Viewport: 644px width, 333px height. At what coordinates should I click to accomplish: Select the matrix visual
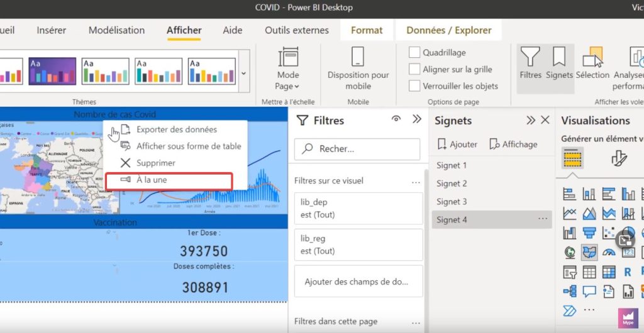click(609, 272)
